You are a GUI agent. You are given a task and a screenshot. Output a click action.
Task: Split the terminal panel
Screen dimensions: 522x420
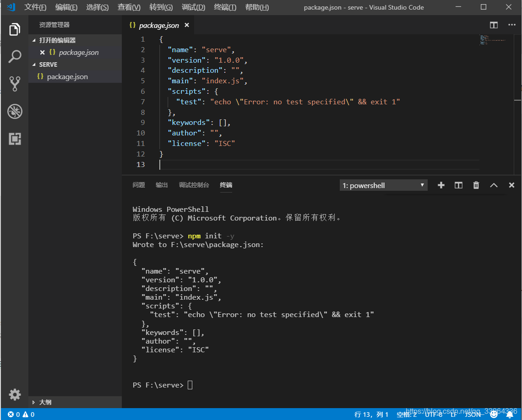(x=458, y=185)
